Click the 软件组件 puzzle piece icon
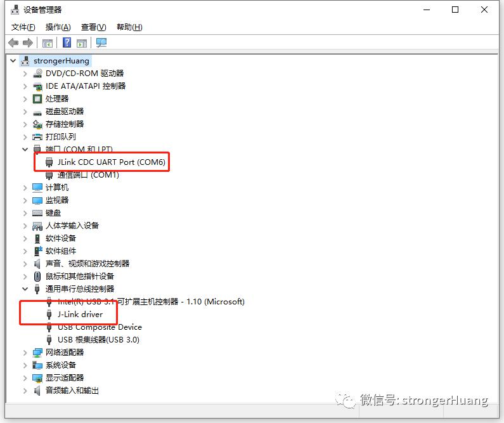The height and width of the screenshot is (423, 504). 38,251
